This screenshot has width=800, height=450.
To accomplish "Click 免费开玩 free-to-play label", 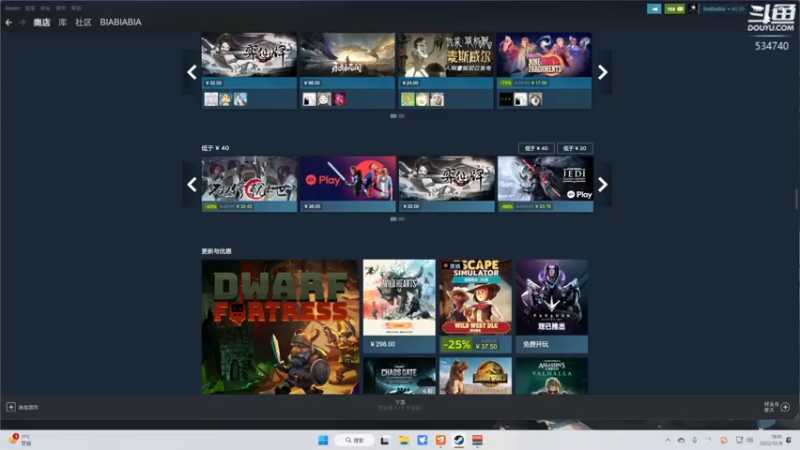I will coord(535,344).
